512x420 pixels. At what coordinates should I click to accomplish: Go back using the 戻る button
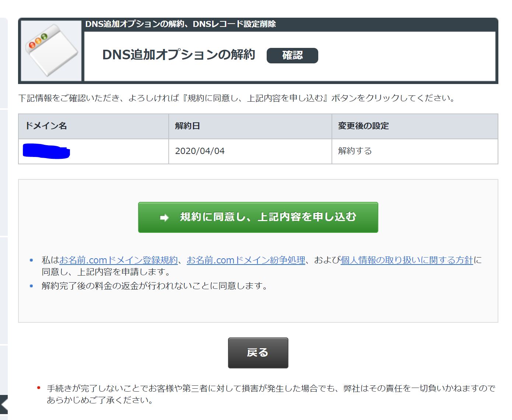click(x=258, y=353)
